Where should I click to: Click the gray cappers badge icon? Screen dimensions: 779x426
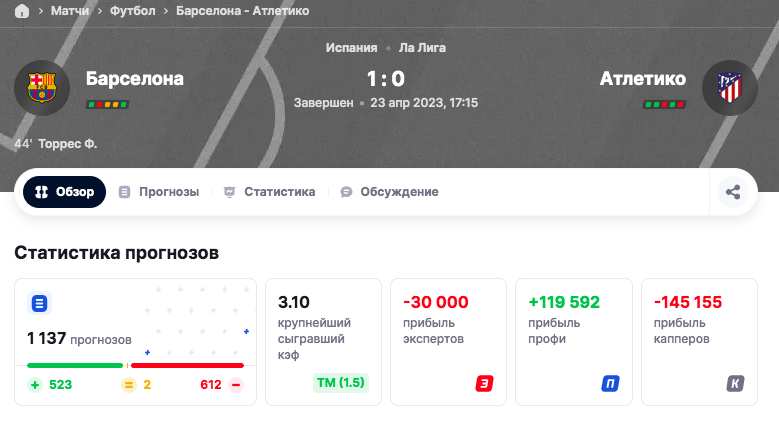735,383
